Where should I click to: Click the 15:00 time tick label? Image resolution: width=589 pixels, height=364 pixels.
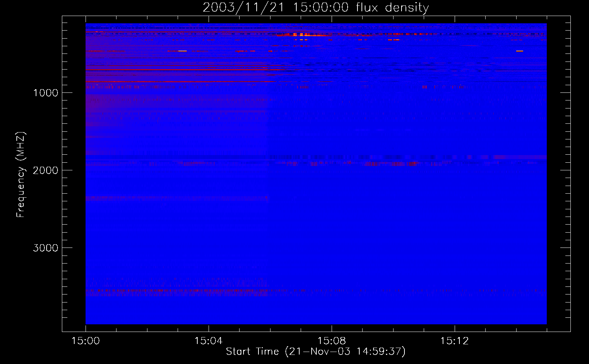86,341
